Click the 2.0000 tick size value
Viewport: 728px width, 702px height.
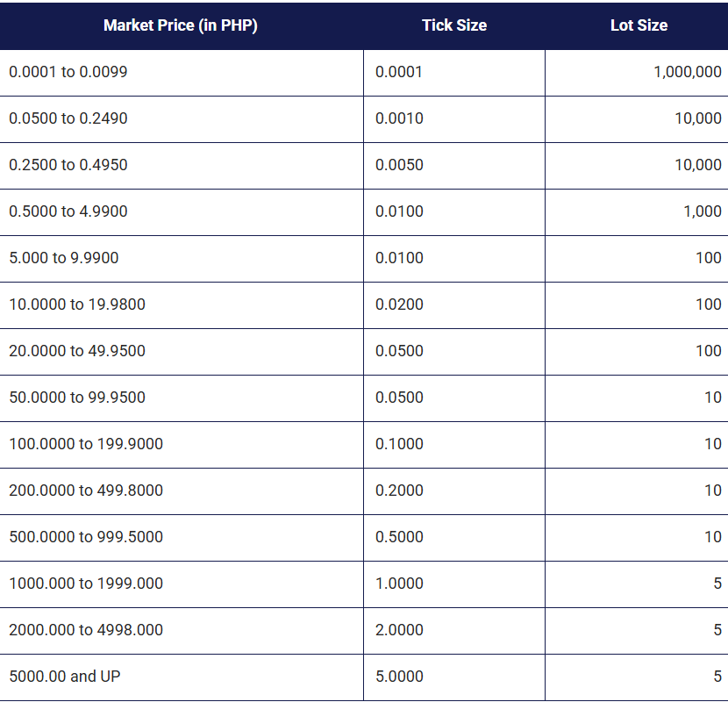coord(399,630)
